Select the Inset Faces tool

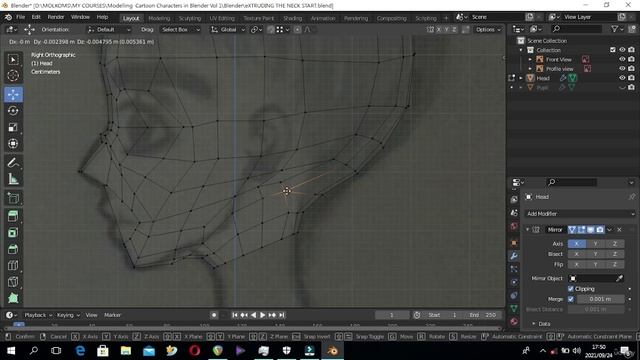click(13, 233)
